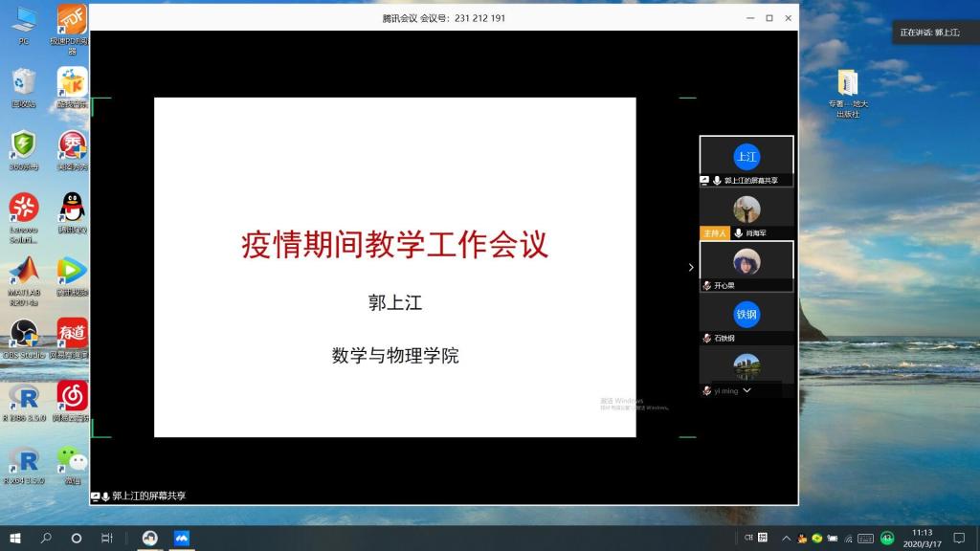
Task: Expand the dropdown arrow beside yi ming
Action: (x=747, y=390)
